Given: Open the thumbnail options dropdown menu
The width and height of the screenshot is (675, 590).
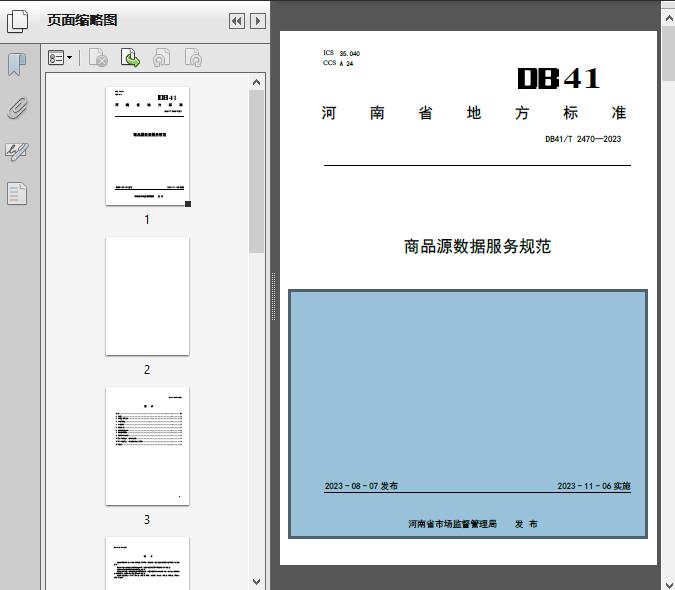Looking at the screenshot, I should tap(60, 59).
